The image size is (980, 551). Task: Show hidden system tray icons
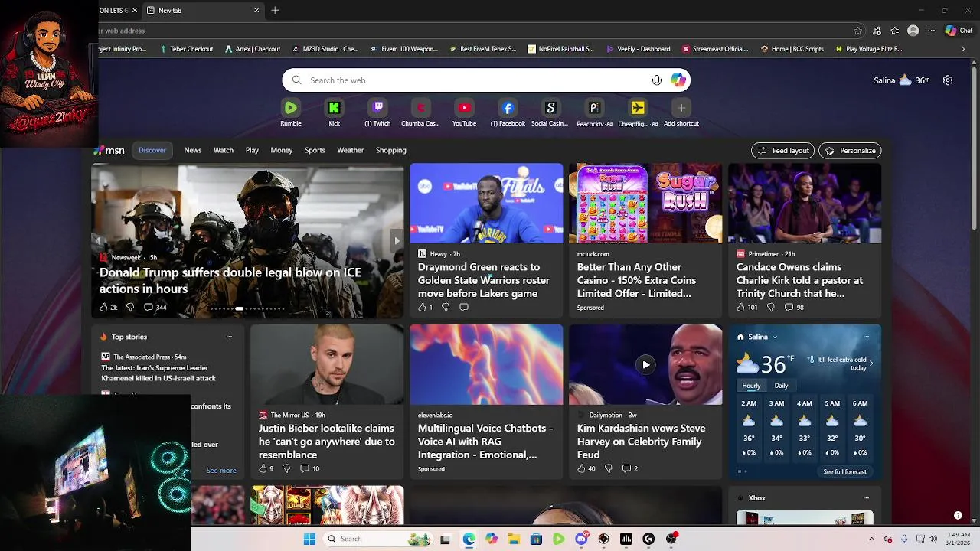tap(871, 539)
